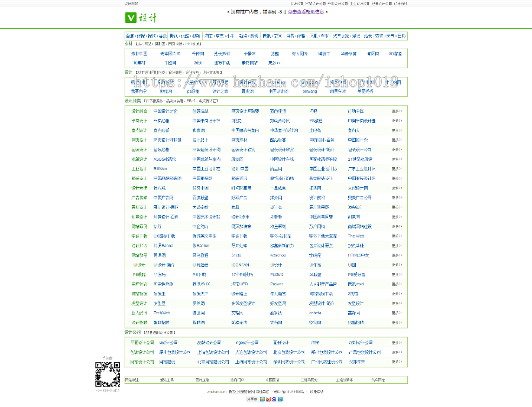Image resolution: width=532 pixels, height=407 pixels.
Task: Open the 北京网站建设公司 link
Action: click(x=213, y=362)
